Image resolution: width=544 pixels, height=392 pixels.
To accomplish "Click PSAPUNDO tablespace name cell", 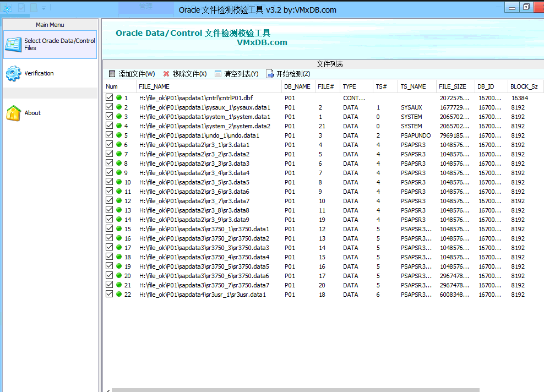I will [x=416, y=135].
